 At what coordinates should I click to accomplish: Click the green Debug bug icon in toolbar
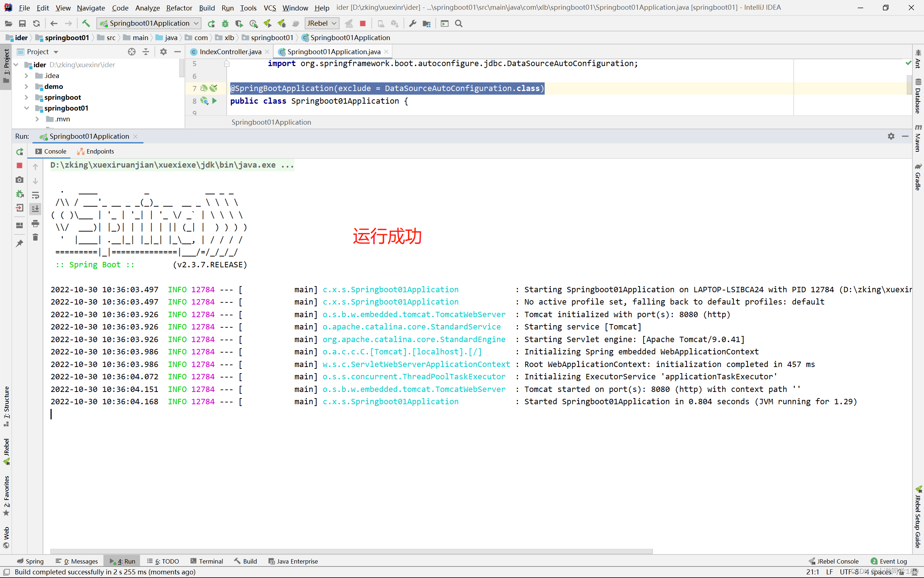coord(225,24)
